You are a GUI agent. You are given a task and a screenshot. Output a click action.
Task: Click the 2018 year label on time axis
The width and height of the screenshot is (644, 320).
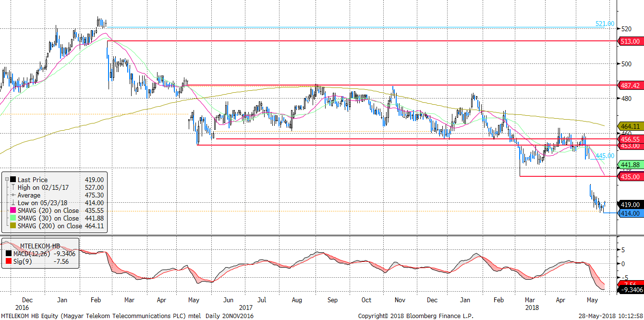[x=532, y=307]
